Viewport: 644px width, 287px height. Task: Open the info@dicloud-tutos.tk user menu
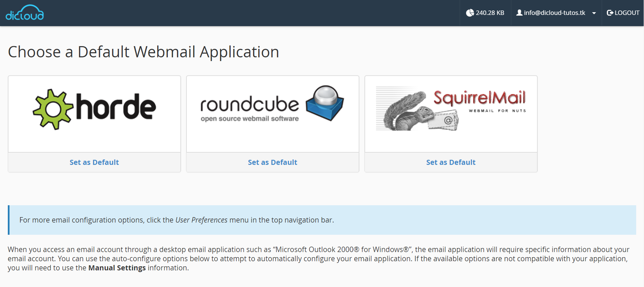point(556,13)
